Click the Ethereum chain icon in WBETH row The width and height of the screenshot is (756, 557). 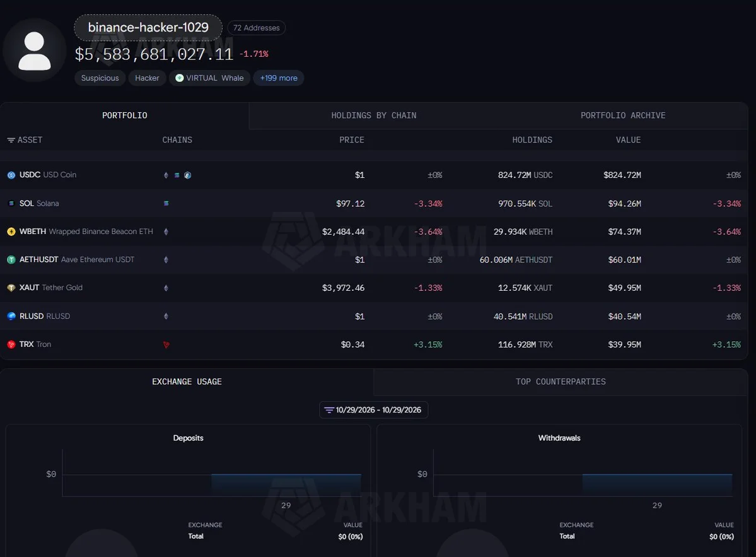pos(166,232)
